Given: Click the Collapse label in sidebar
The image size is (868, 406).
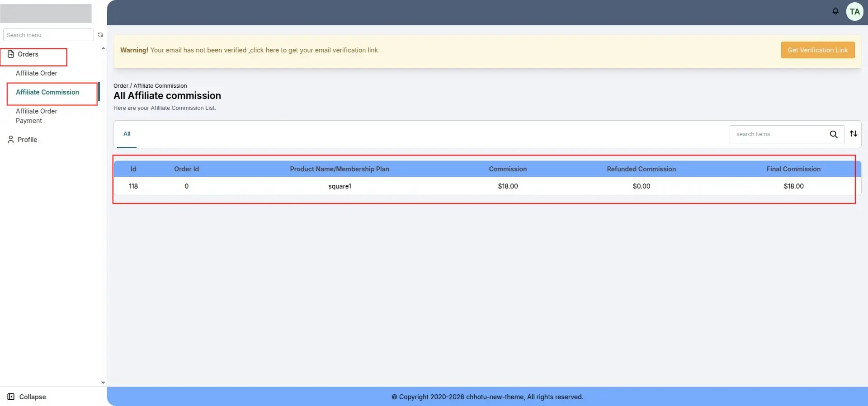Looking at the screenshot, I should pos(33,397).
